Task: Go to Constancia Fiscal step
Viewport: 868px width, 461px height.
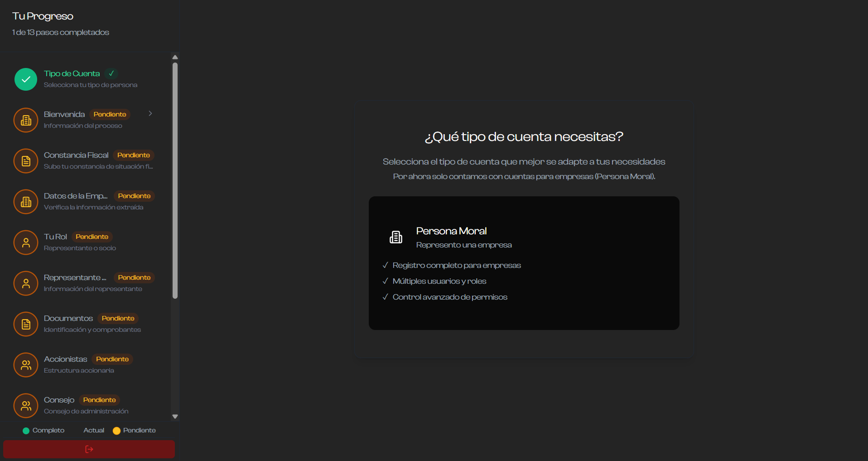Action: coord(85,161)
